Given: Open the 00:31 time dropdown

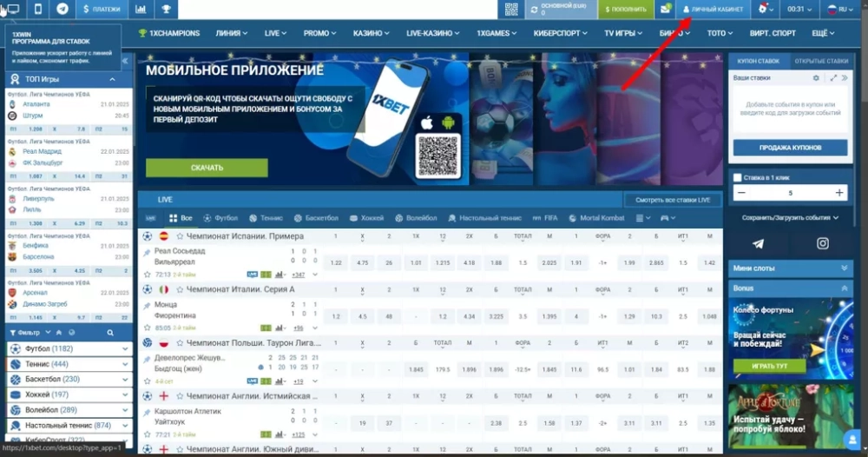Looking at the screenshot, I should (799, 9).
